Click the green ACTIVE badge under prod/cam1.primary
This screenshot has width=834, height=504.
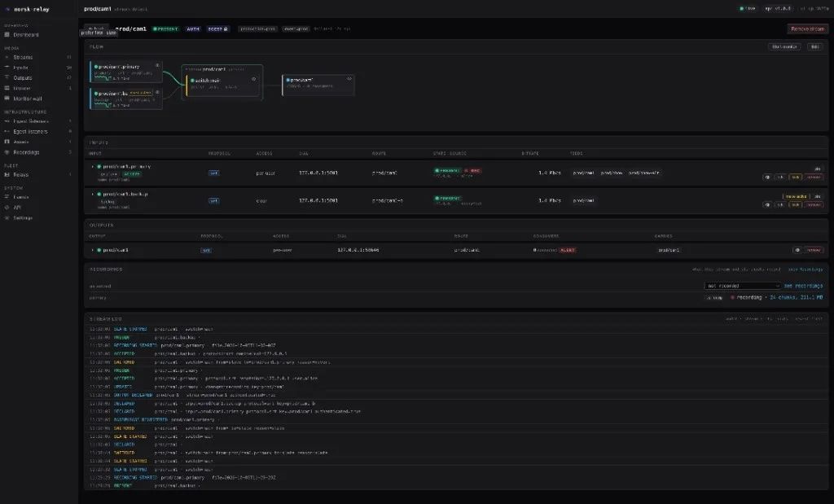(x=132, y=174)
